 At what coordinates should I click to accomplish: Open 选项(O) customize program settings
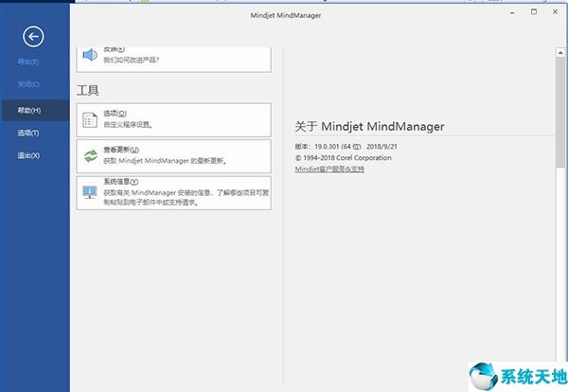173,120
